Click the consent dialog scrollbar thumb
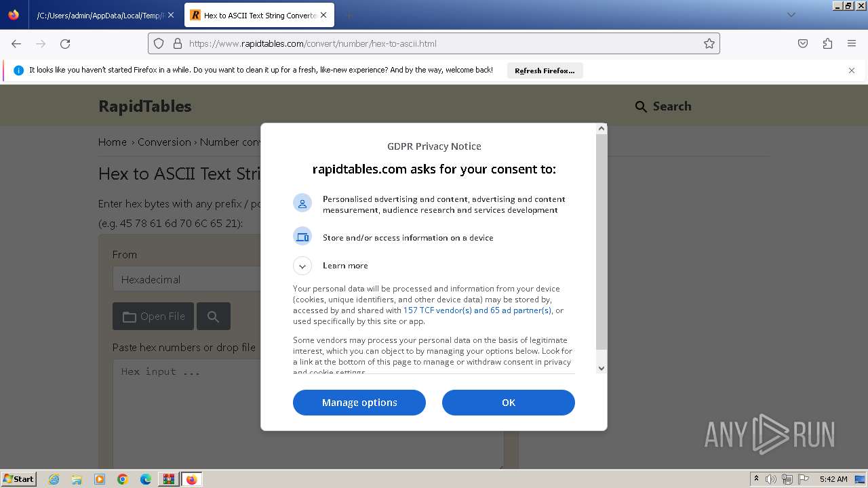868x488 pixels. [x=601, y=243]
